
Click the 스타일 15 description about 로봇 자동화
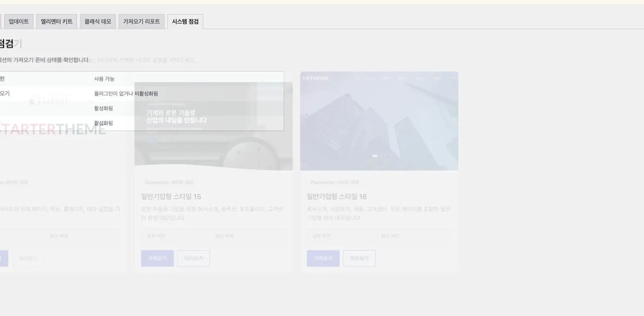point(212,213)
